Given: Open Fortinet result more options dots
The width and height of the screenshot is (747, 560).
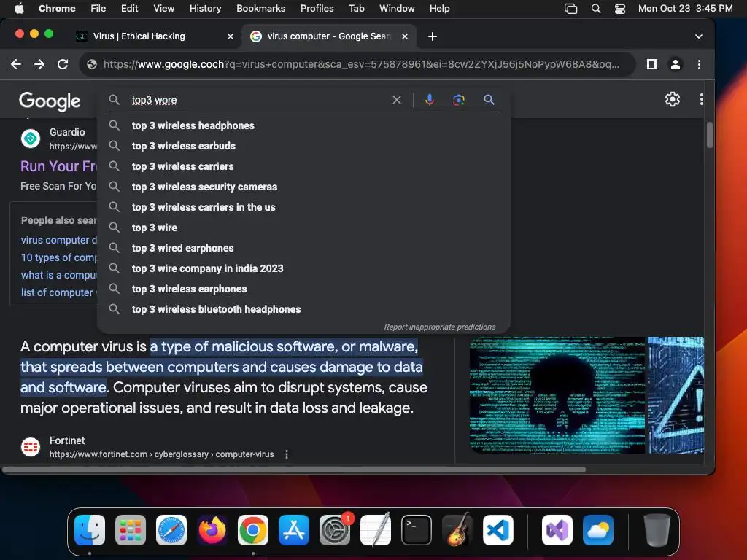Looking at the screenshot, I should (x=286, y=454).
